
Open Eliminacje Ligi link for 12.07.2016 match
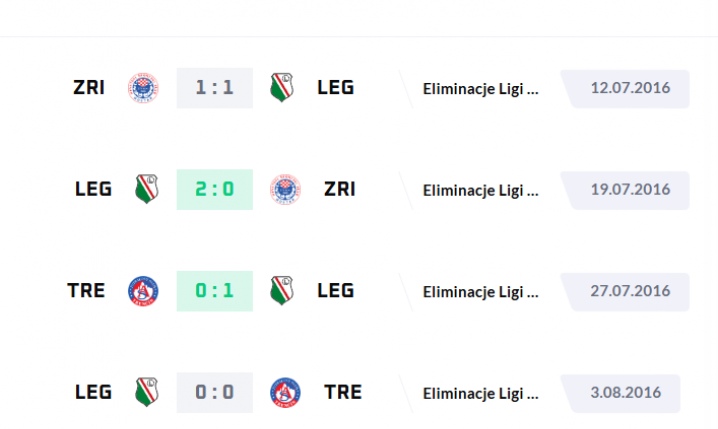pos(480,89)
